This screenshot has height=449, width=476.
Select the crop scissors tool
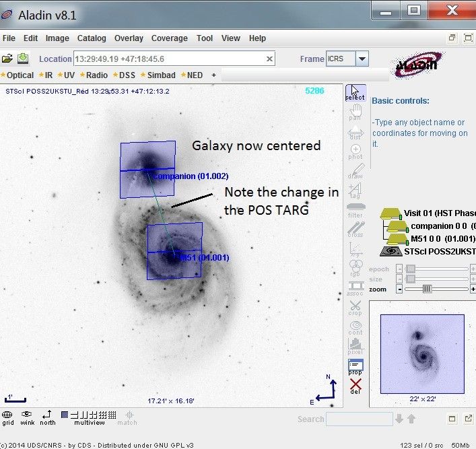(355, 308)
